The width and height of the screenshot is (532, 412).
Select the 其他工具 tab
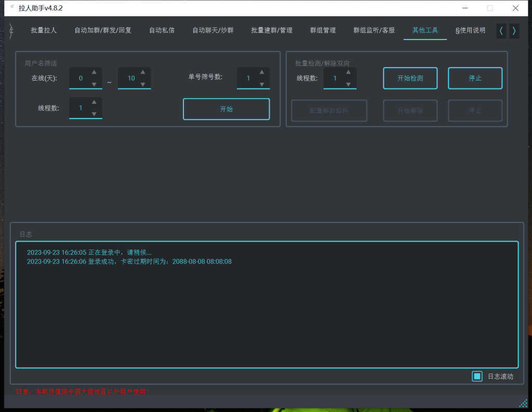point(425,30)
